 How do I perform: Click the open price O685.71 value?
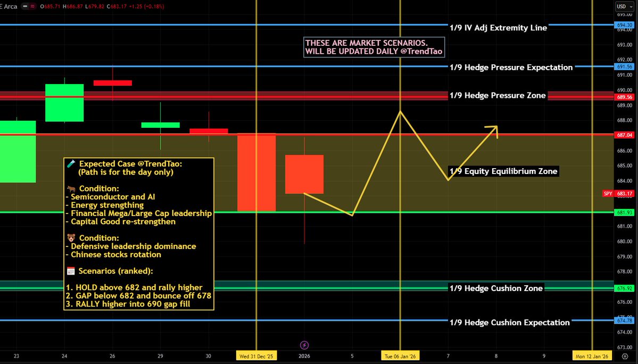click(50, 6)
